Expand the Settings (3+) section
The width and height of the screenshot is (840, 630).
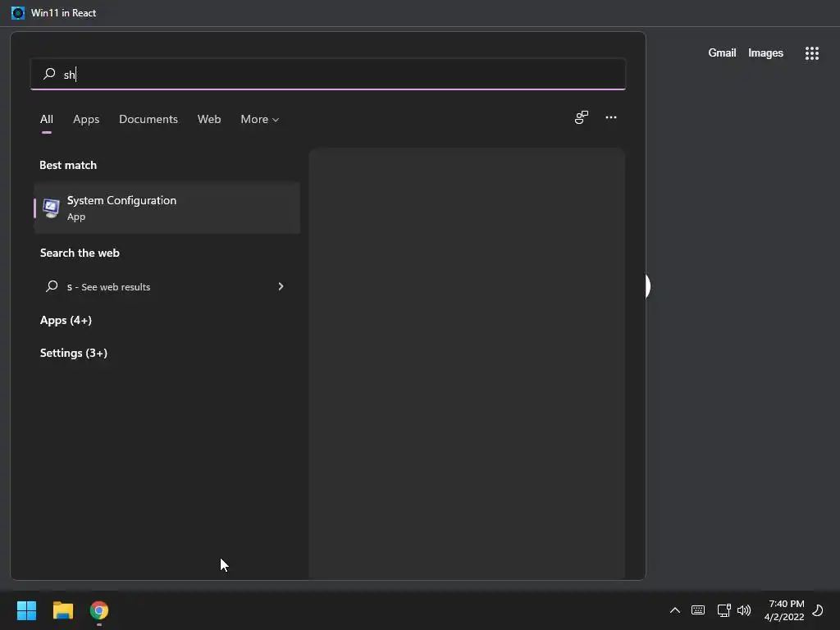(x=73, y=353)
